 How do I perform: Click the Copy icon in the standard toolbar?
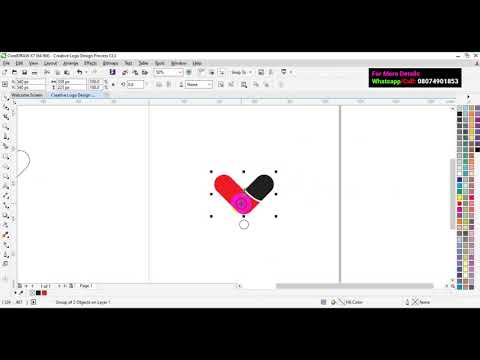(x=57, y=72)
